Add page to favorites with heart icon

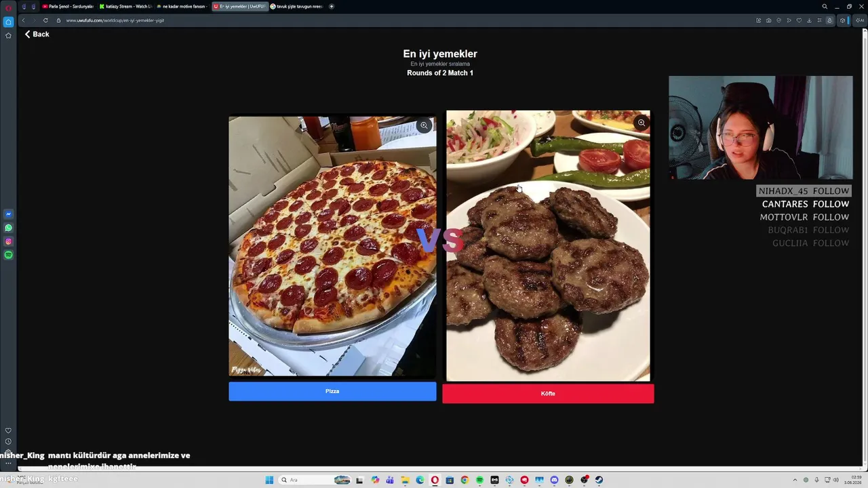(799, 20)
